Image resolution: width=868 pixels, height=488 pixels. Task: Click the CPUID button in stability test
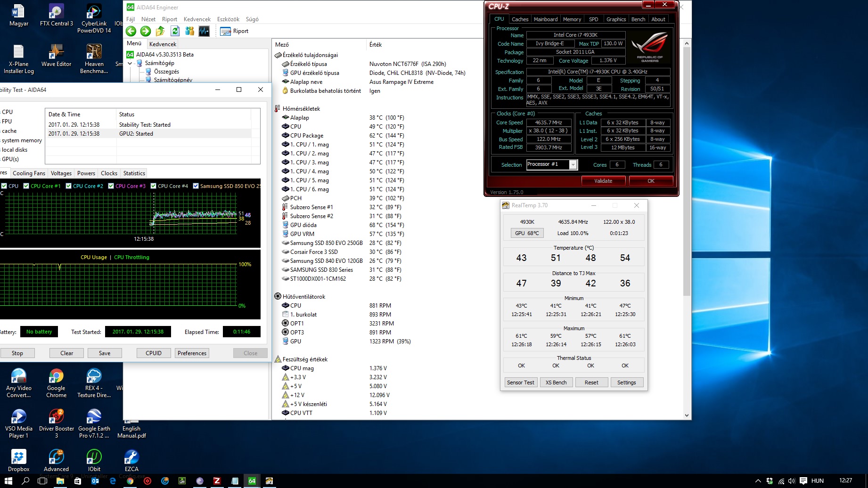tap(154, 353)
